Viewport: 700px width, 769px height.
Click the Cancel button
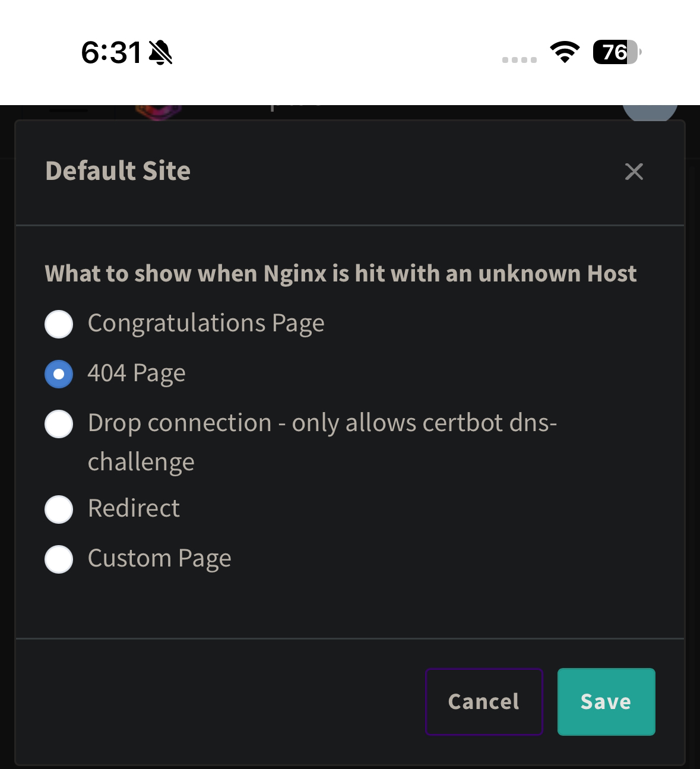point(484,701)
